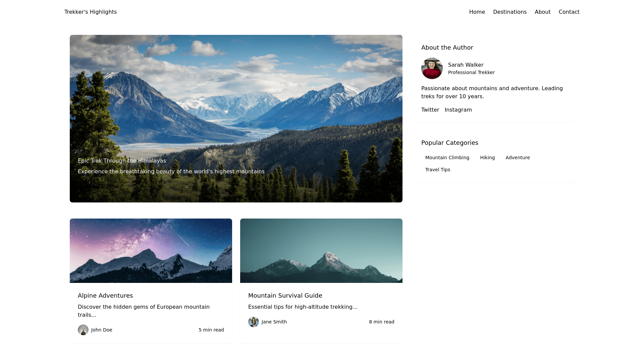This screenshot has height=362, width=644.
Task: Go to Destinations in navigation
Action: [x=509, y=12]
